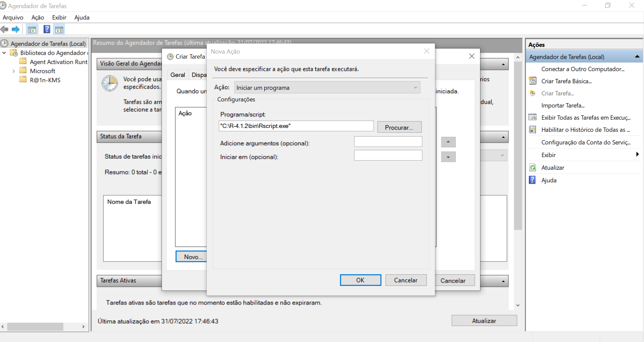
Task: Click the move-up arrow button in Criar Tarefa
Action: pos(448,142)
